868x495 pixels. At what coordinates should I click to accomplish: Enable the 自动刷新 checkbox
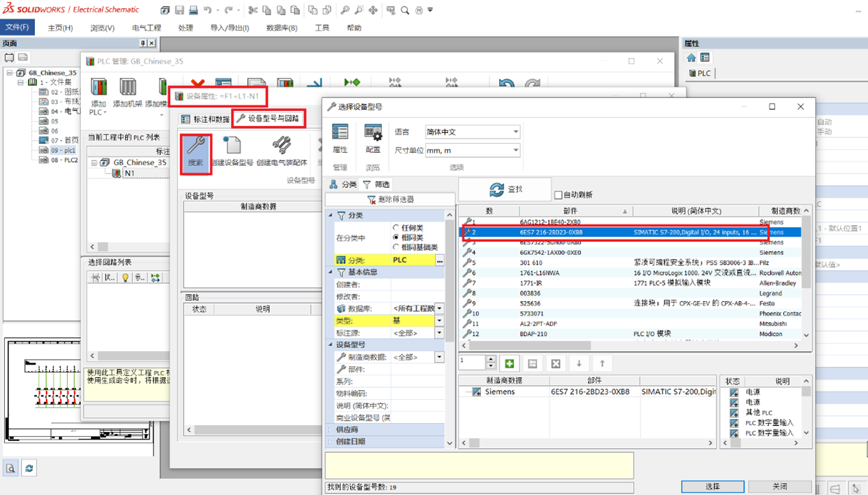(558, 195)
